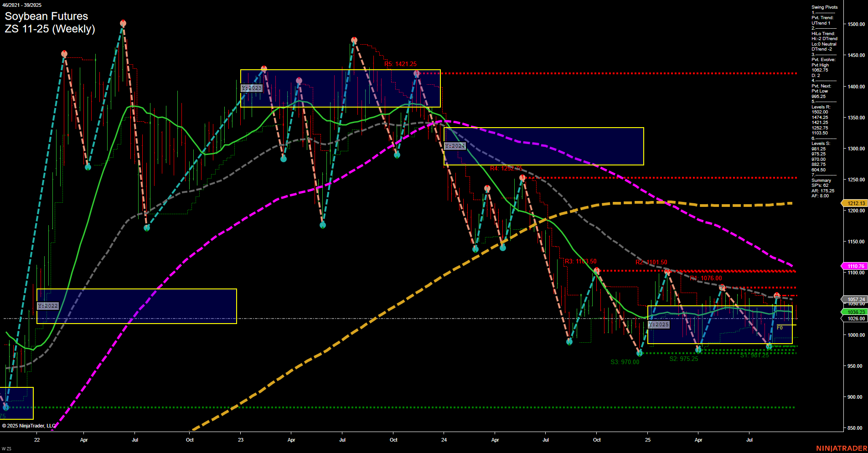Image resolution: width=868 pixels, height=453 pixels.
Task: Click the 46/2021 - 39/2025 range tab
Action: pyautogui.click(x=22, y=5)
